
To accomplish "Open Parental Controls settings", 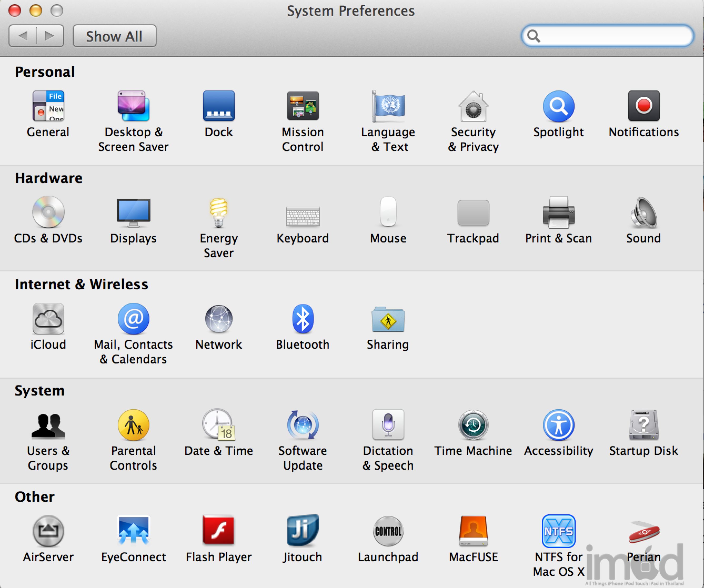I will (x=133, y=425).
